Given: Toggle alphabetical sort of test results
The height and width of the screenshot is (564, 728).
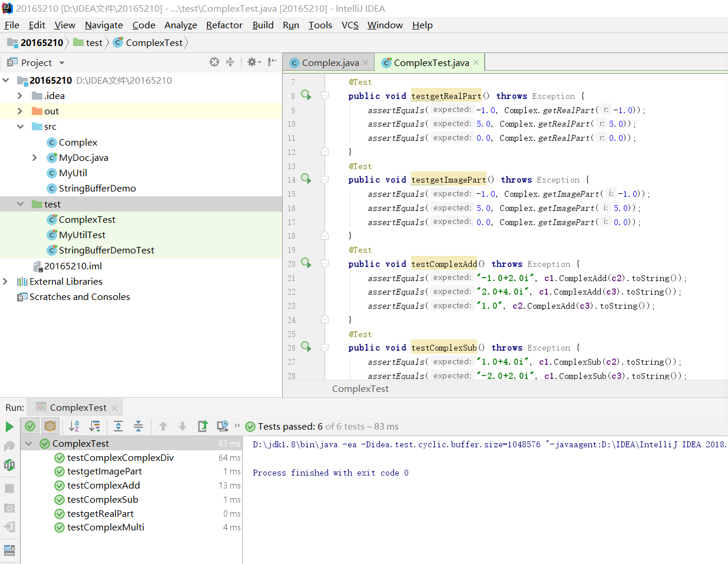Looking at the screenshot, I should coord(74,426).
